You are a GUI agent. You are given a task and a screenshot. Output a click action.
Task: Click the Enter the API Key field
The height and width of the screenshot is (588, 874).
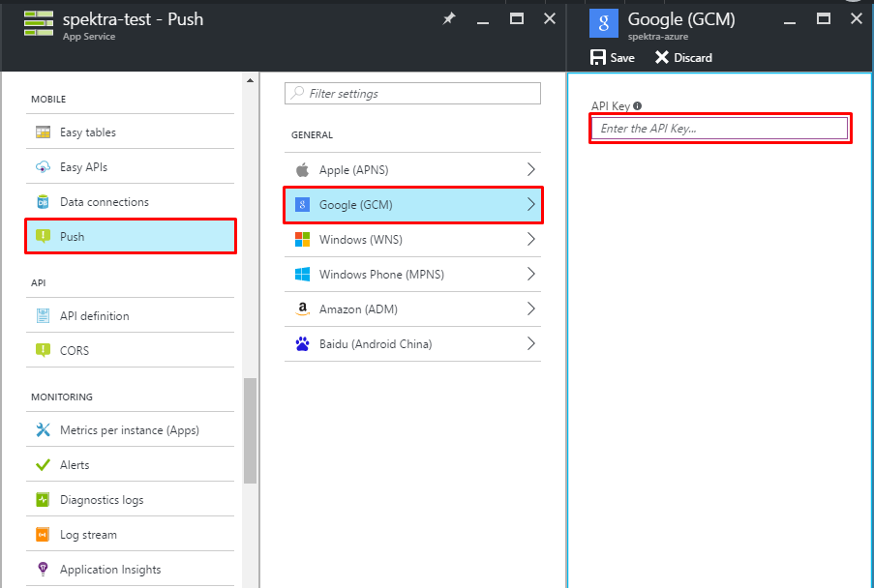719,128
